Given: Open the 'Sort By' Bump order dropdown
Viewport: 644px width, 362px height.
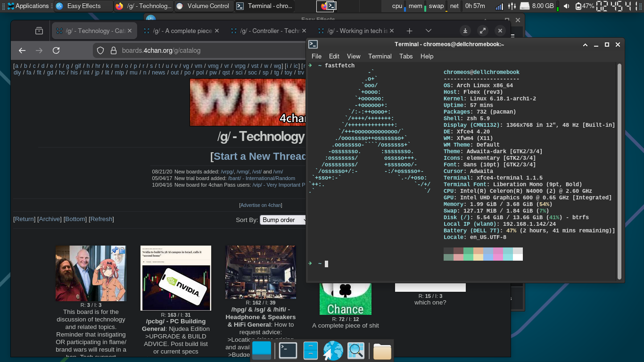Looking at the screenshot, I should click(283, 220).
